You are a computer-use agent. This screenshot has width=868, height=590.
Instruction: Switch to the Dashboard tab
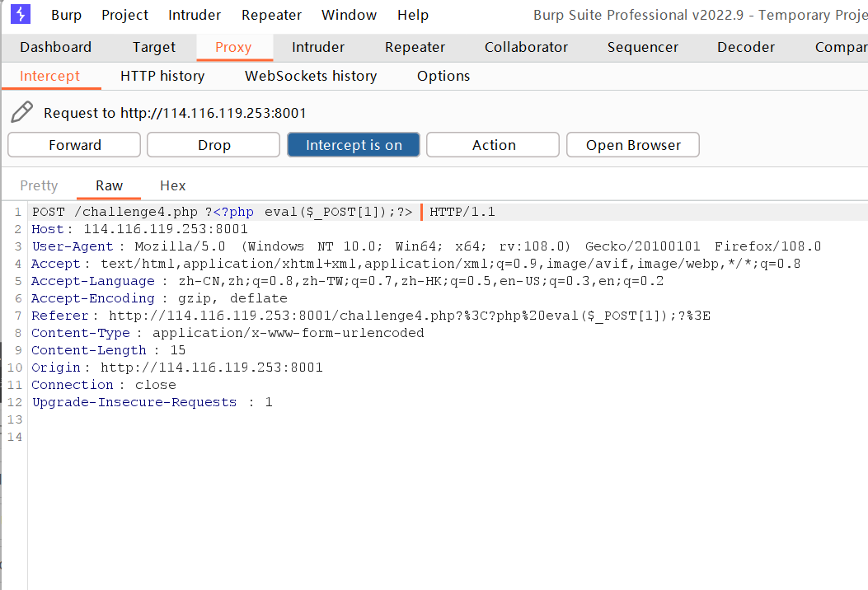coord(55,48)
